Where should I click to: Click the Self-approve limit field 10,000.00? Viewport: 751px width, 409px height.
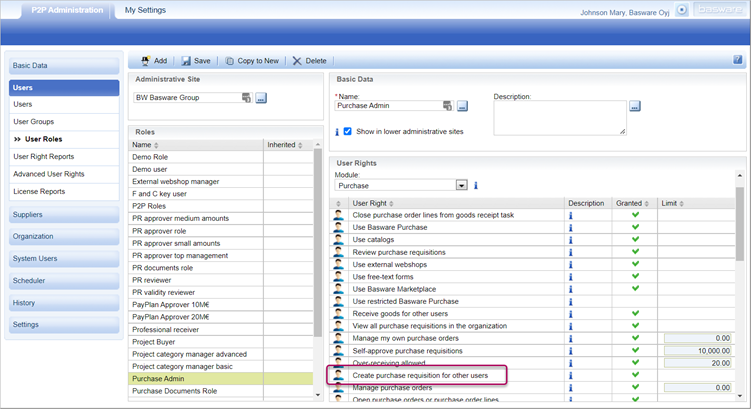pos(697,351)
